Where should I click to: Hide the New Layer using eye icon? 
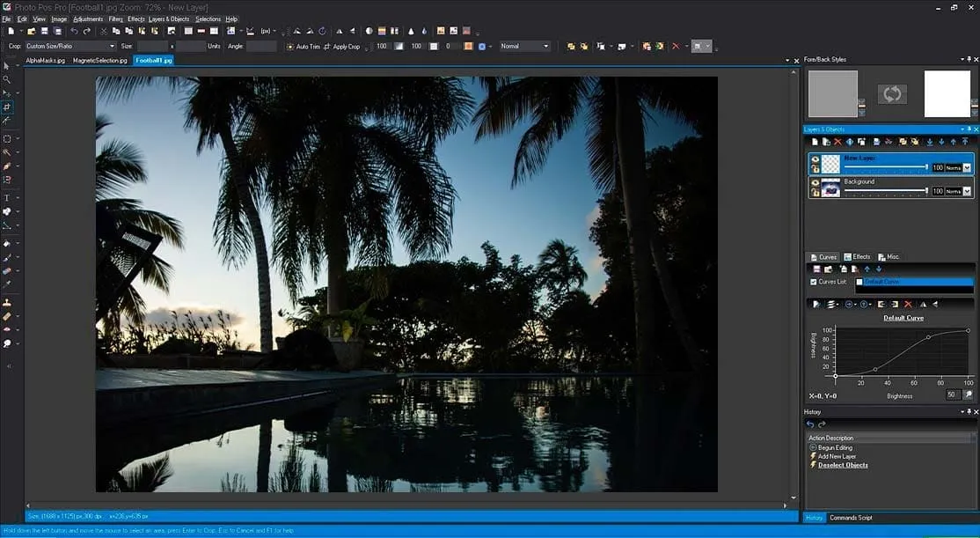coord(814,161)
